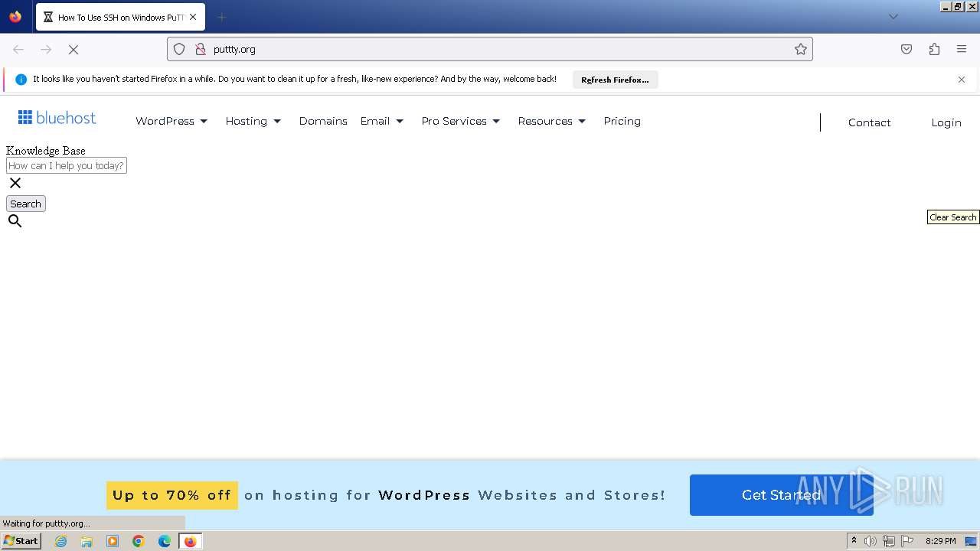Click the info icon in notification bar
The width and height of the screenshot is (980, 551).
coord(21,80)
